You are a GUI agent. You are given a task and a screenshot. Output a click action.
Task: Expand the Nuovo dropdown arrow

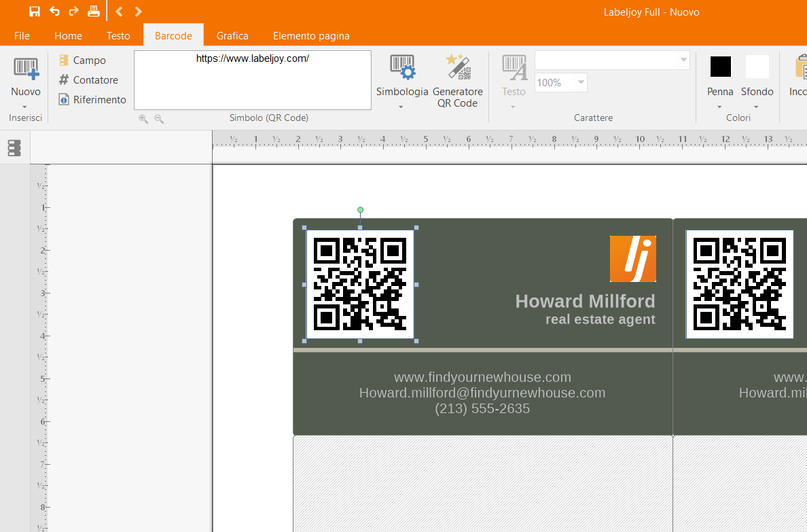24,107
